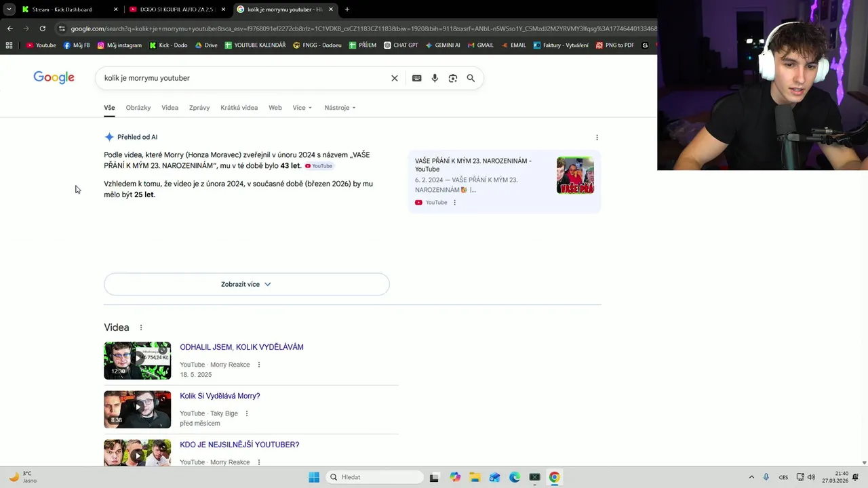Open the YOUTUBE KALENDÁŘ bookmark
This screenshot has height=488, width=868.
pyautogui.click(x=255, y=45)
